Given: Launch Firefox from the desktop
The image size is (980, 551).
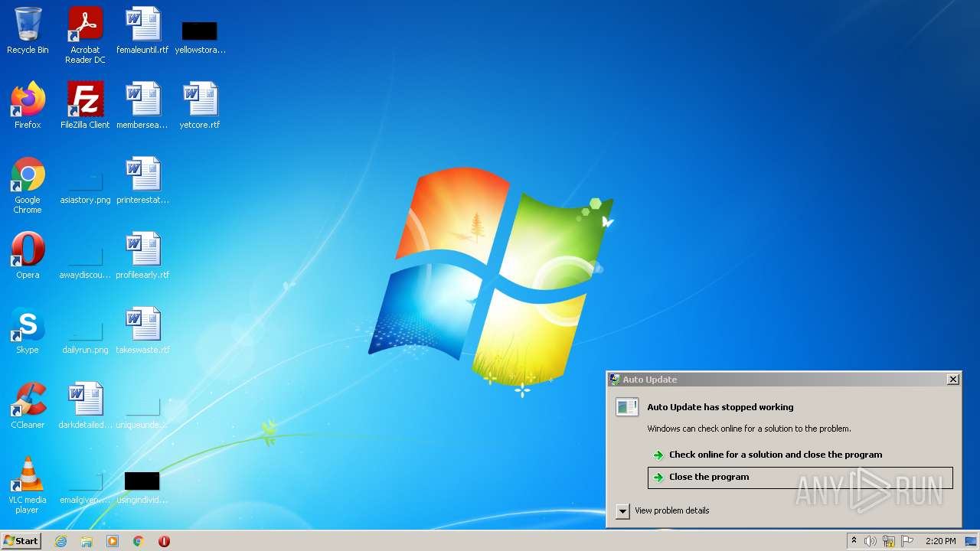Looking at the screenshot, I should pos(28,106).
